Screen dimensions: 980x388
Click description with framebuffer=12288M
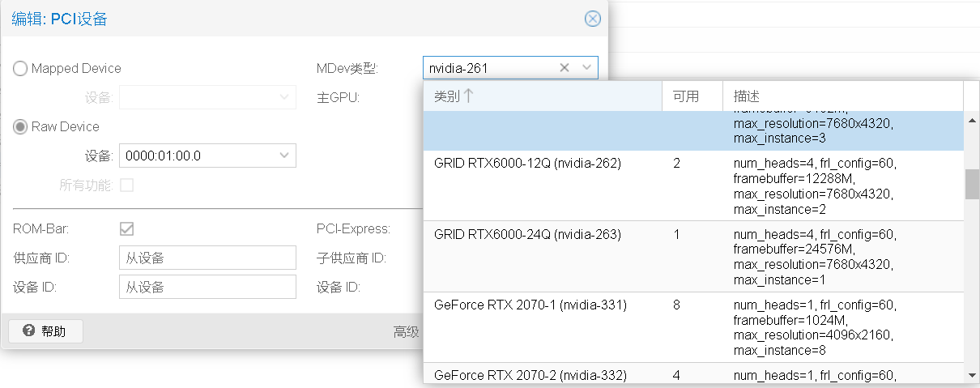point(815,186)
